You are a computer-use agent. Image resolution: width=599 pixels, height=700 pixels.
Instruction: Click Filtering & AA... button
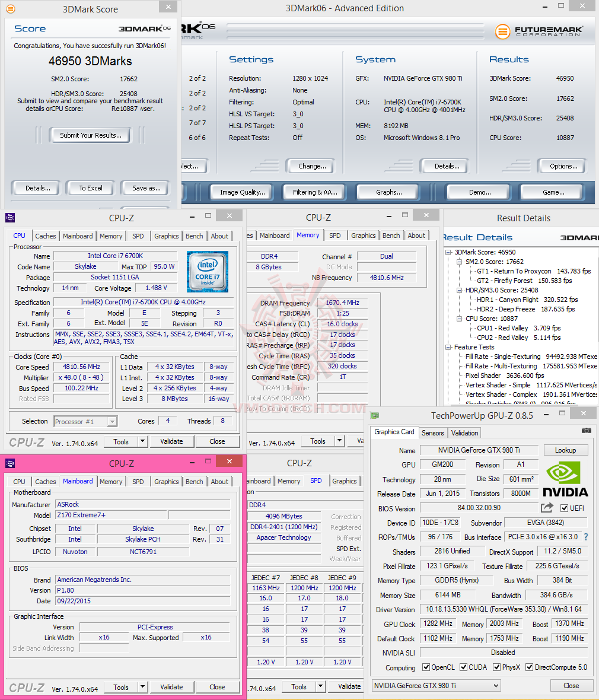315,192
